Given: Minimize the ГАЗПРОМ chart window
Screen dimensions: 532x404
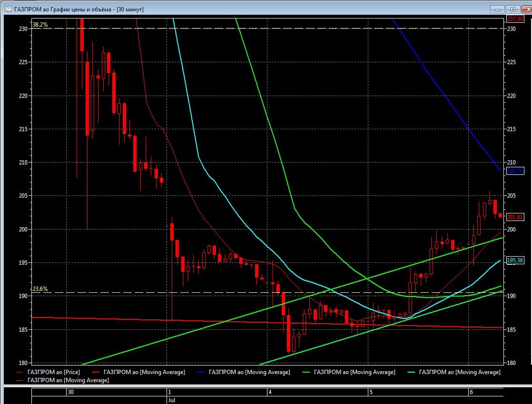Looking at the screenshot, I should (x=498, y=9).
